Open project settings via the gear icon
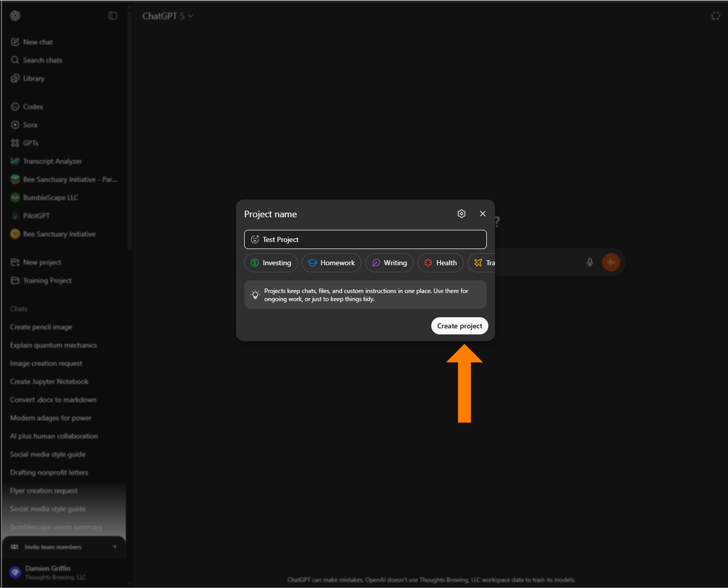 click(x=461, y=214)
